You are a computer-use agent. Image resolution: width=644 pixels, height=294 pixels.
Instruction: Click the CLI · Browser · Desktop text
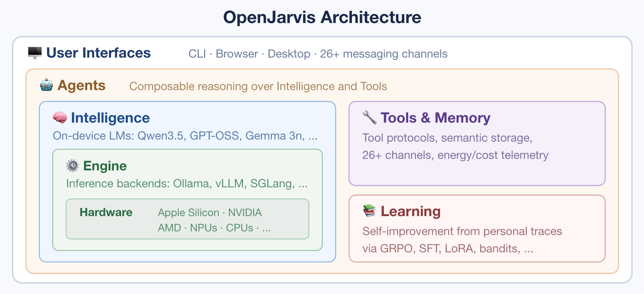(x=249, y=54)
